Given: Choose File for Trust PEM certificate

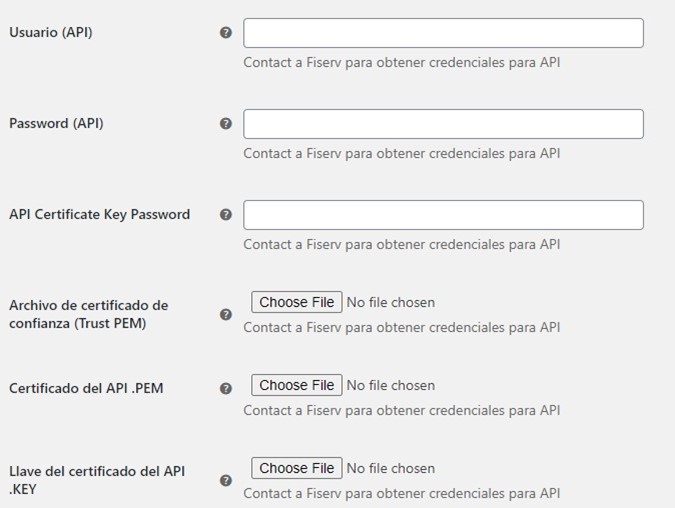Looking at the screenshot, I should (x=297, y=302).
